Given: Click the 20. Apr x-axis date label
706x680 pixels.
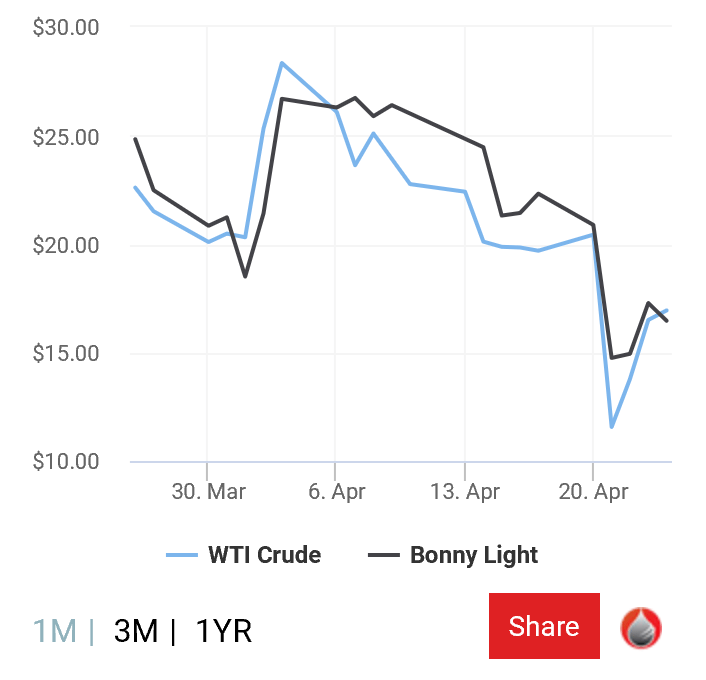Looking at the screenshot, I should 593,492.
